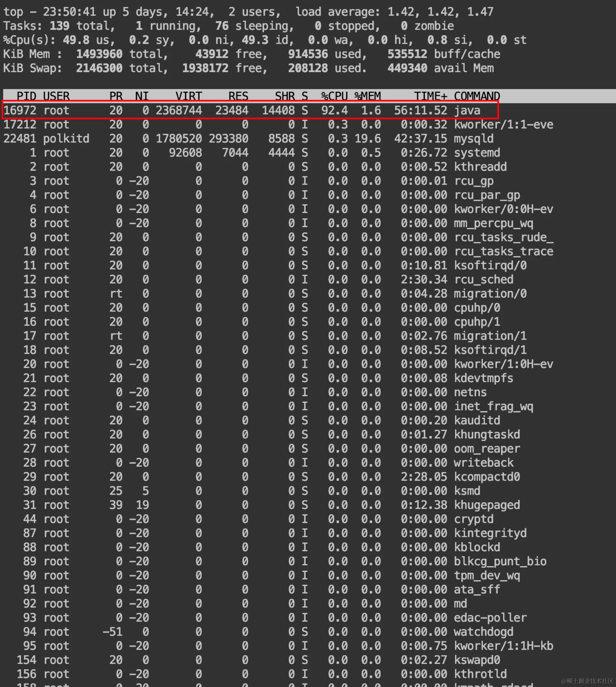Click the 42:37.15 time for mysqld

(421, 139)
